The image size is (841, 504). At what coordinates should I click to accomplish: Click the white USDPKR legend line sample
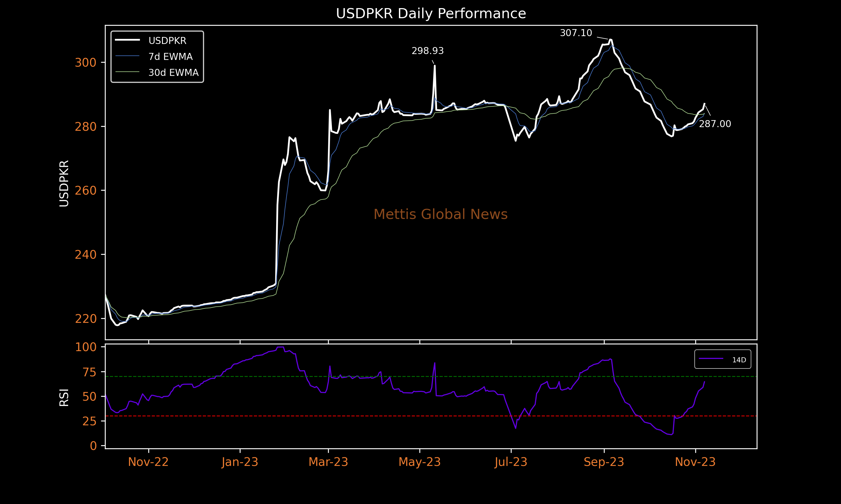128,40
